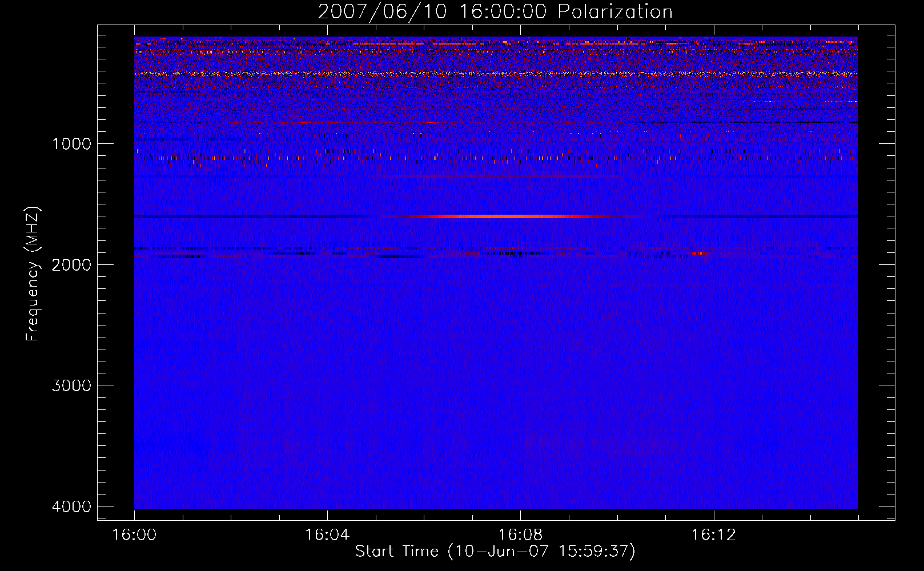This screenshot has width=924, height=571.
Task: Click the 'Frequency (MHZ)' axis label
Action: pos(33,274)
